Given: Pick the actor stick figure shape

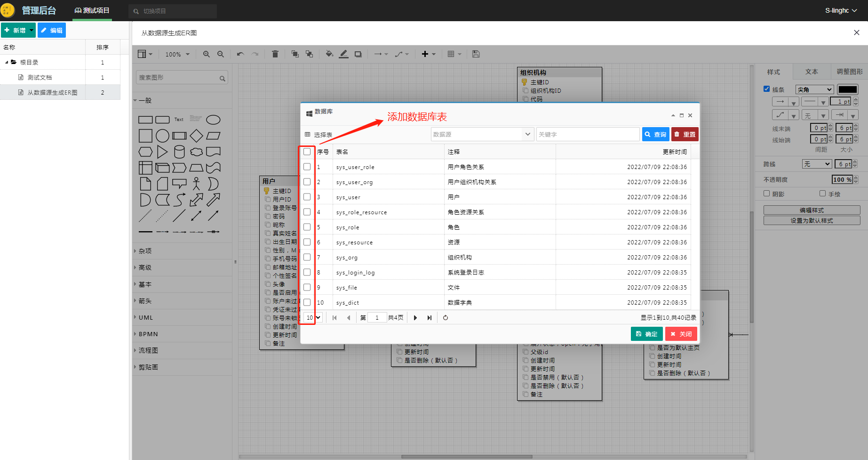Looking at the screenshot, I should 196,184.
